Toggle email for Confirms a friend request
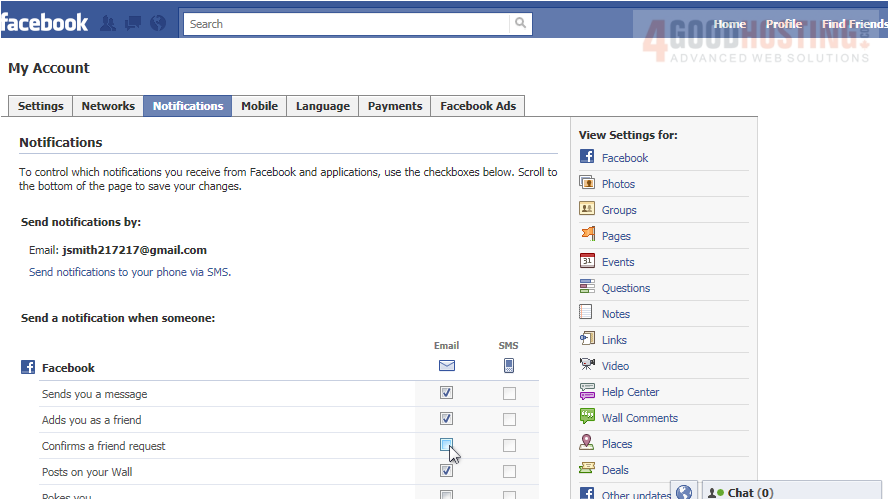The image size is (889, 500). point(446,445)
